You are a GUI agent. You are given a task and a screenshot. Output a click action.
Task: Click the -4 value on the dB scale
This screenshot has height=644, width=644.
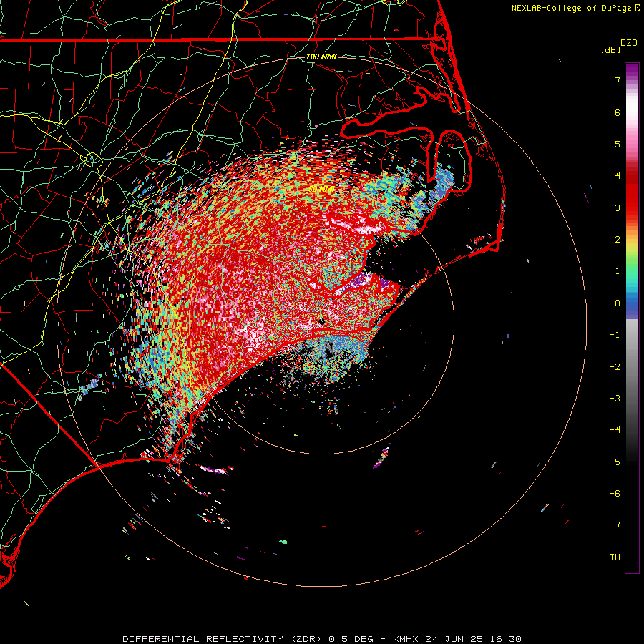tap(615, 430)
